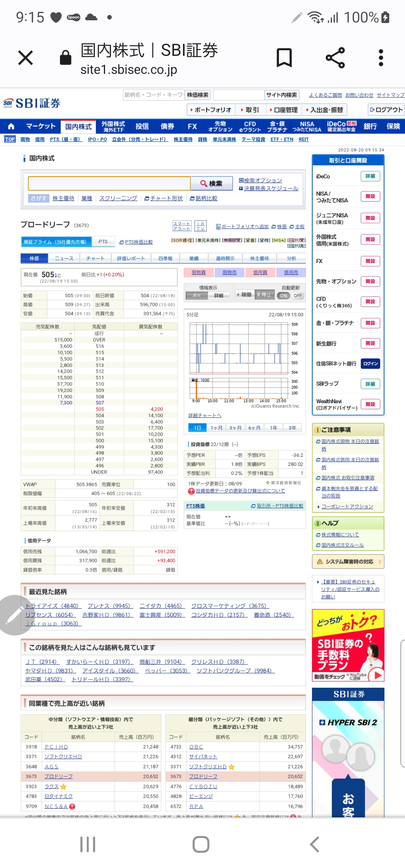The width and height of the screenshot is (405, 868).
Task: Switch info display to 詳細
Action: (219, 296)
